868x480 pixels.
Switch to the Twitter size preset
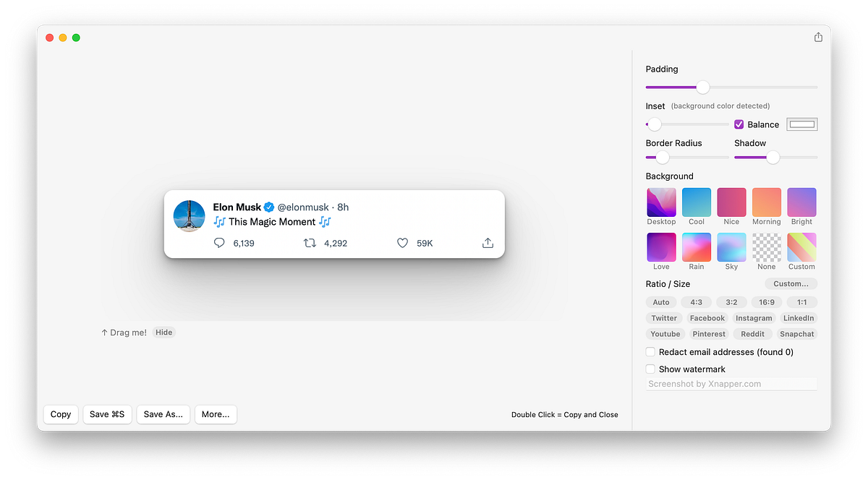pyautogui.click(x=663, y=317)
